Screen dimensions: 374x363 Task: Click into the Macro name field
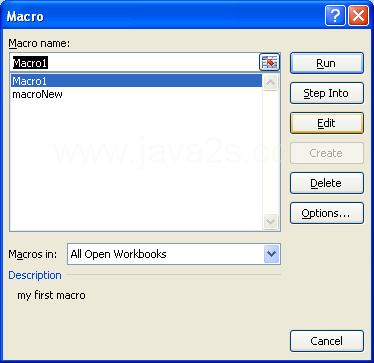[x=135, y=62]
